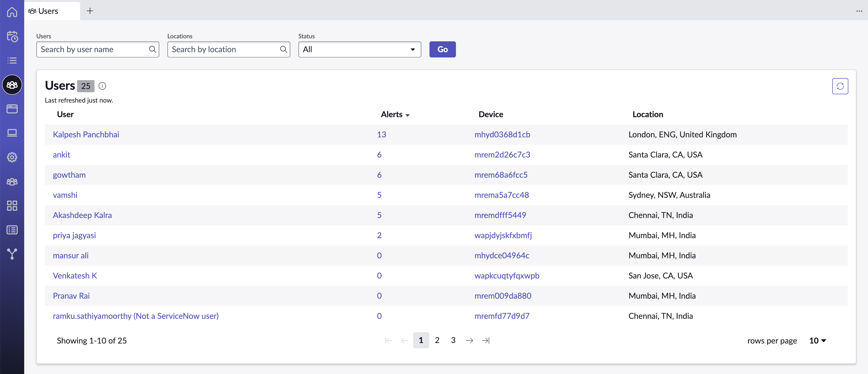Click the search magnifier in Users field
The width and height of the screenshot is (868, 374).
pos(152,50)
